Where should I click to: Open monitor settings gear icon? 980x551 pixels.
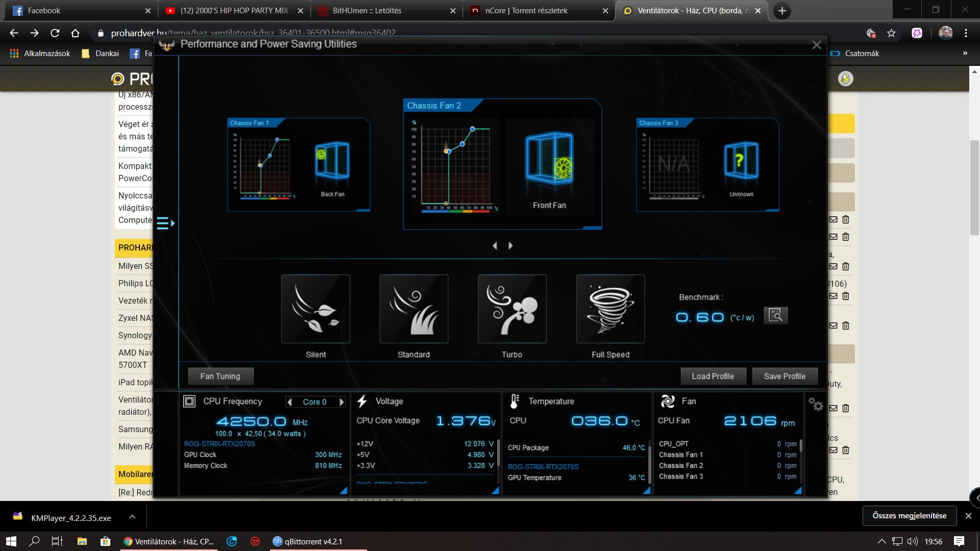point(815,404)
